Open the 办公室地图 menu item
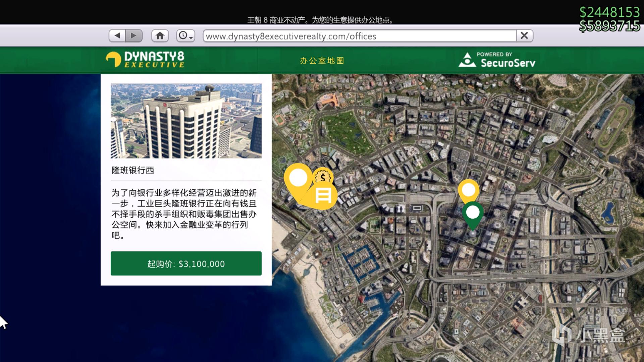 (x=322, y=61)
